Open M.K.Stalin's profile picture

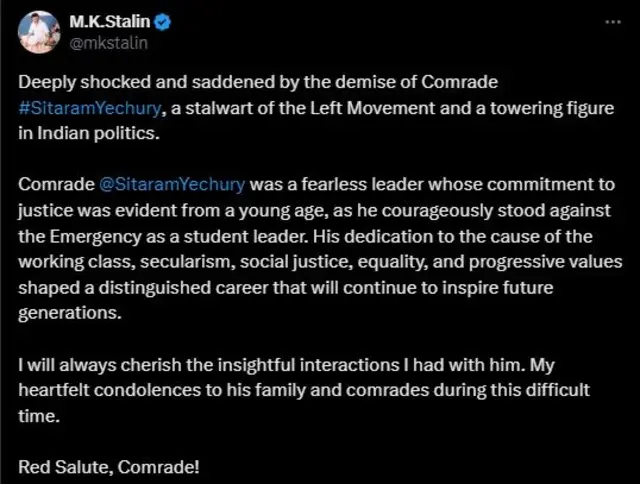pyautogui.click(x=38, y=32)
